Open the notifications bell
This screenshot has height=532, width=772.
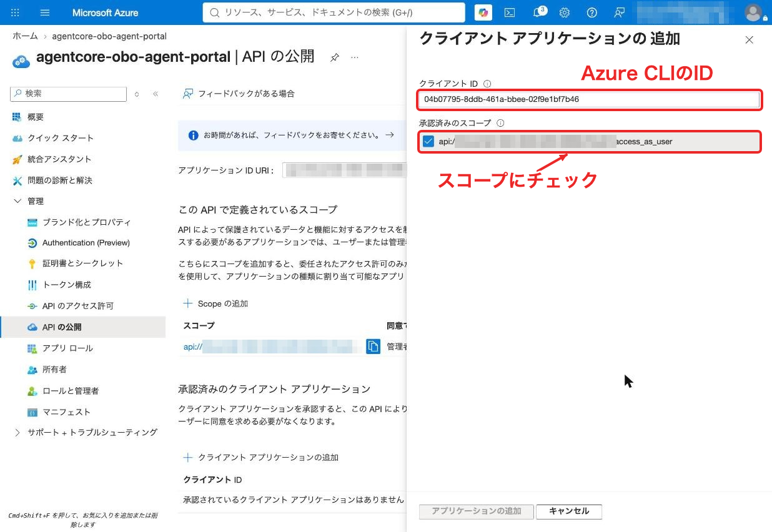tap(538, 12)
